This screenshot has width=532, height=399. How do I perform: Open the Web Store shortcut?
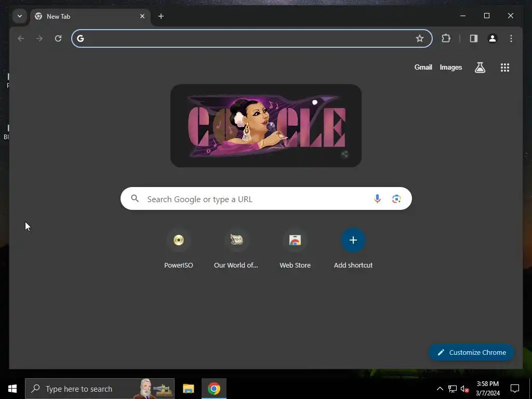coord(295,249)
